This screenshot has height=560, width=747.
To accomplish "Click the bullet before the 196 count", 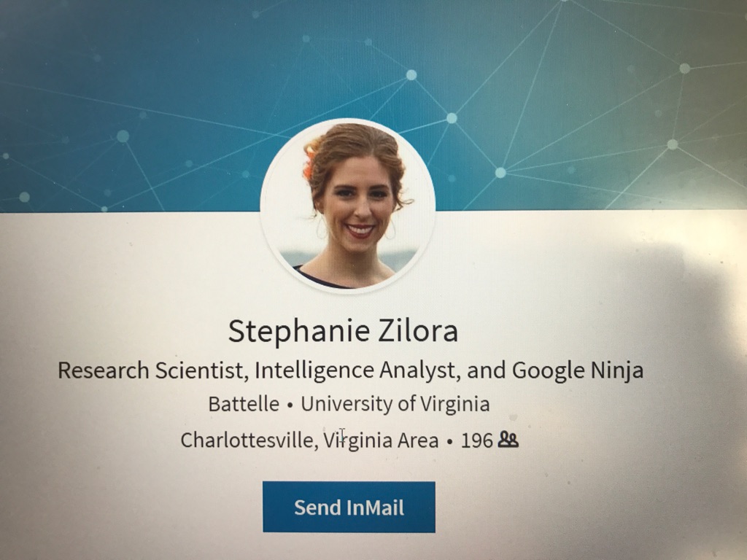I will click(x=449, y=441).
